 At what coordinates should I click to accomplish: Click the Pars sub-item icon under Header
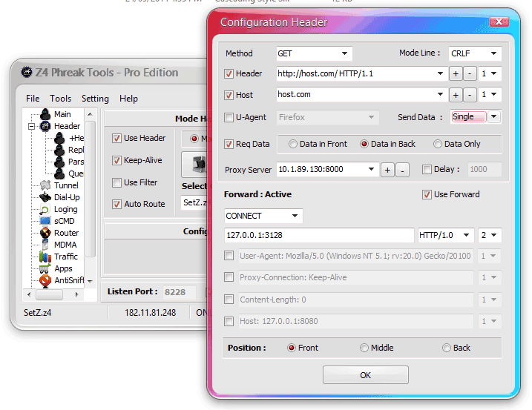(x=59, y=162)
